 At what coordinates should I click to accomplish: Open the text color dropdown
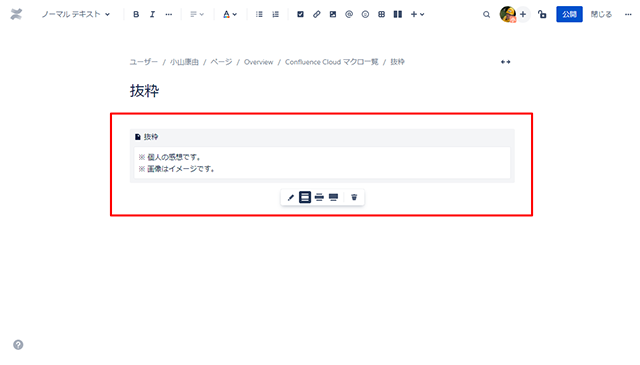(x=230, y=14)
